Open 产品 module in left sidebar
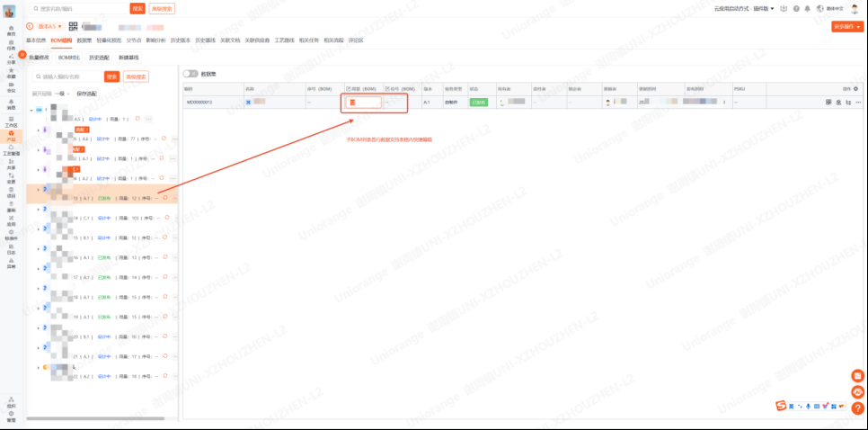868x430 pixels. [11, 136]
